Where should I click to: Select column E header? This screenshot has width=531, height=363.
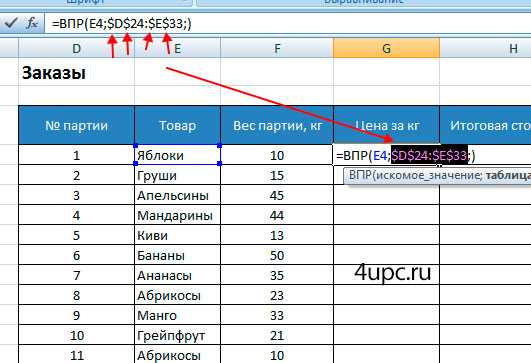coord(177,48)
